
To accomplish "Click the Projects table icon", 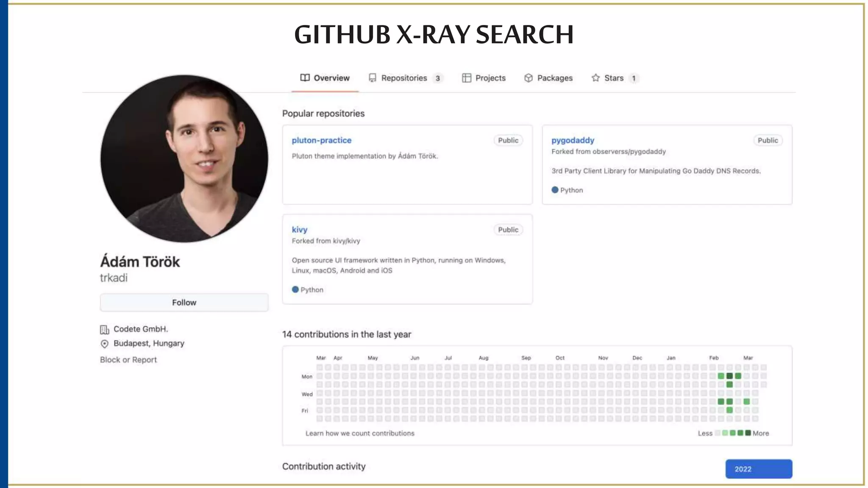I will click(x=466, y=78).
